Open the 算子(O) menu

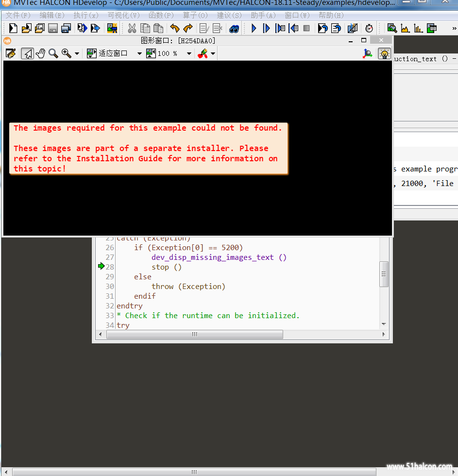tap(195, 15)
